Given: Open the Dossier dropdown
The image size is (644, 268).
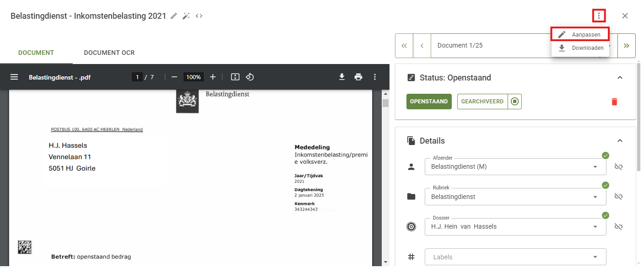Looking at the screenshot, I should [x=595, y=226].
